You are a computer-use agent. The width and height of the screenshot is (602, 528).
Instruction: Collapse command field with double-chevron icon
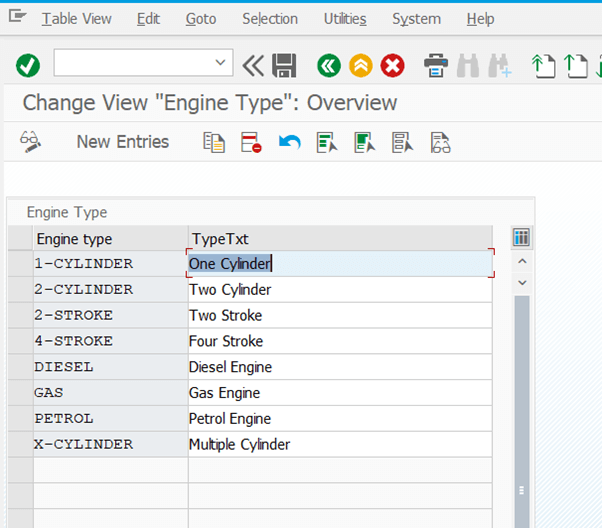coord(253,66)
